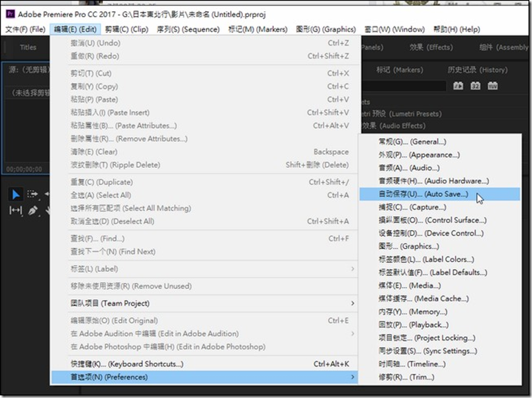This screenshot has height=398, width=532.
Task: Click Cut in the Edit menu
Action: [x=204, y=73]
